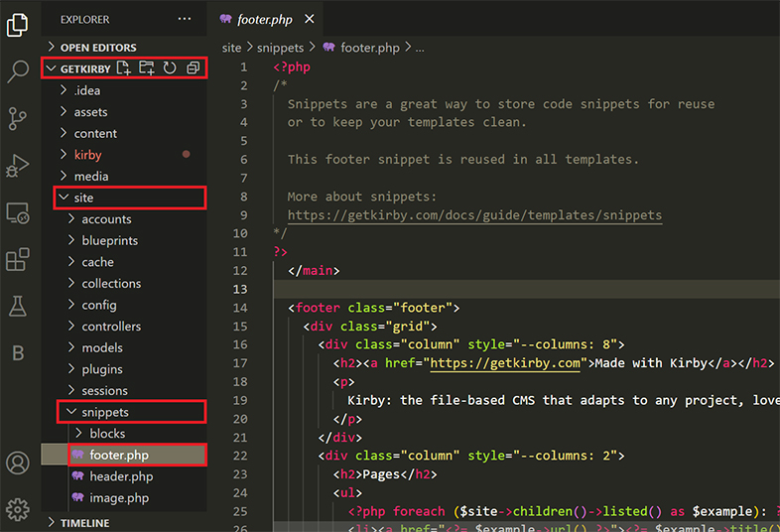Image resolution: width=780 pixels, height=532 pixels.
Task: Open the Run and Debug view
Action: 18,166
